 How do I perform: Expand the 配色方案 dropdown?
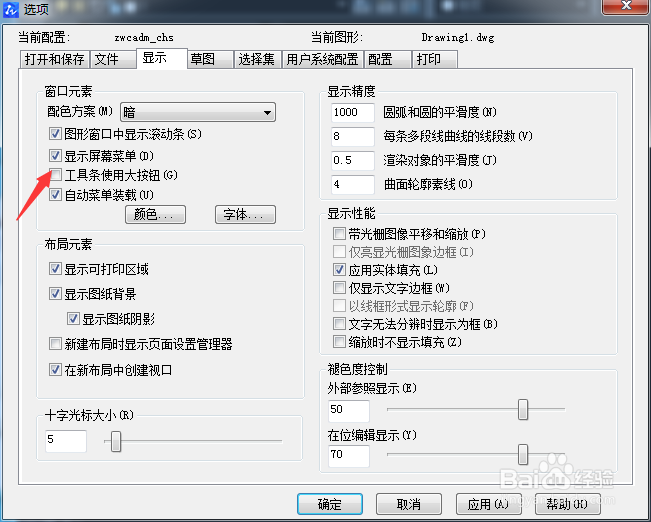click(x=198, y=112)
